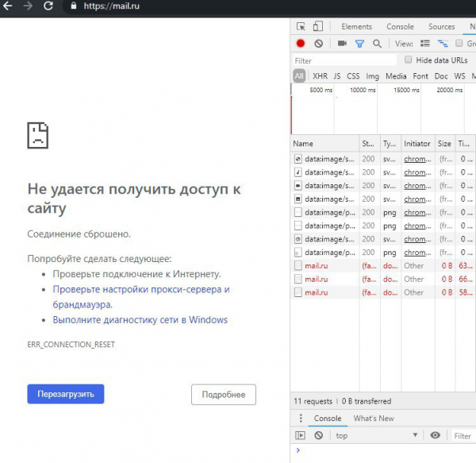Click the Подробнее button
This screenshot has width=476, height=463.
point(224,394)
